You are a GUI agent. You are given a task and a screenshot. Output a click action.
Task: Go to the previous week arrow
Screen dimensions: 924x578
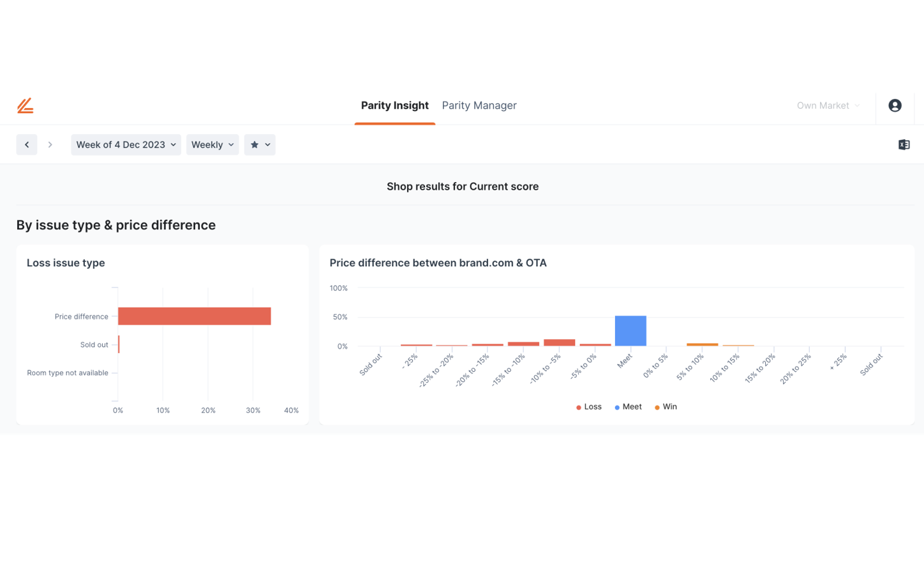click(x=27, y=145)
